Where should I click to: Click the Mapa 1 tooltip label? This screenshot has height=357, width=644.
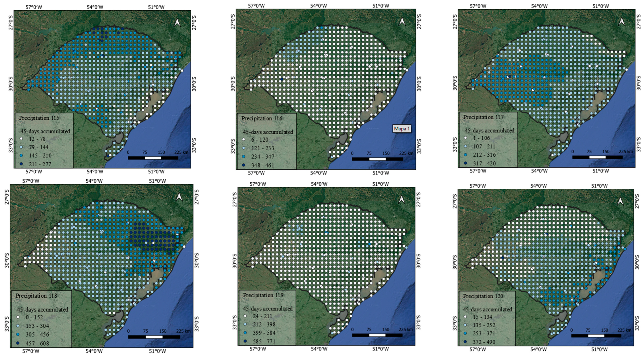point(402,129)
